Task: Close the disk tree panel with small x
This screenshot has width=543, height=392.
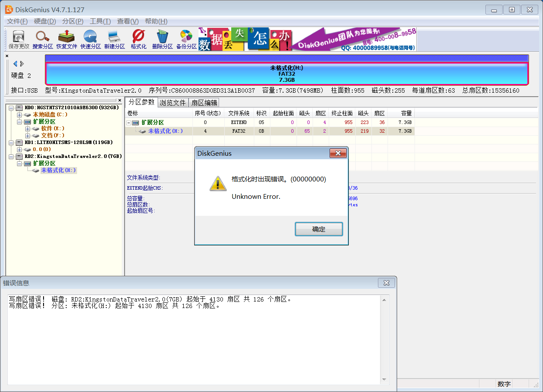Action: coord(120,100)
